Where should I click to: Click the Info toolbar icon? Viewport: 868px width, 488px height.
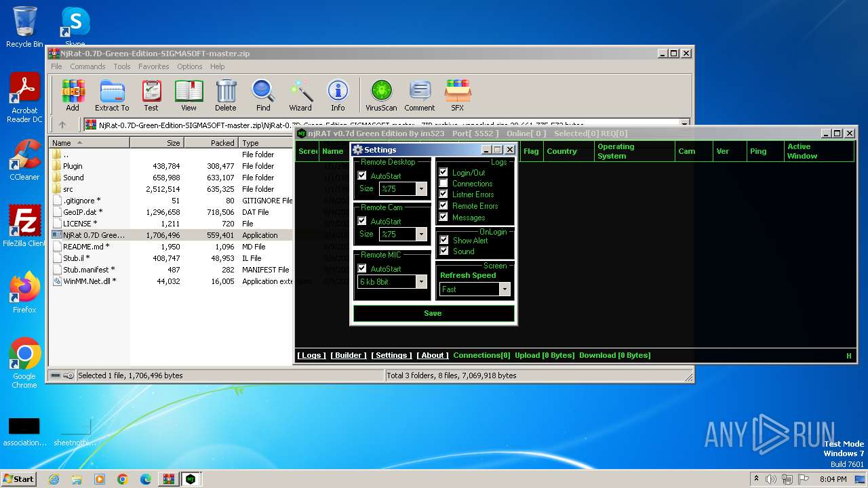pos(338,95)
